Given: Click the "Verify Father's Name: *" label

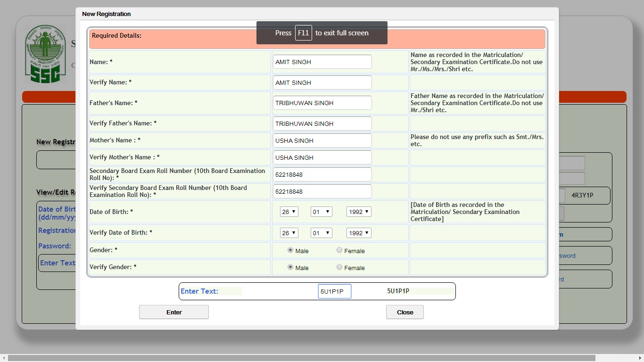Looking at the screenshot, I should [123, 123].
